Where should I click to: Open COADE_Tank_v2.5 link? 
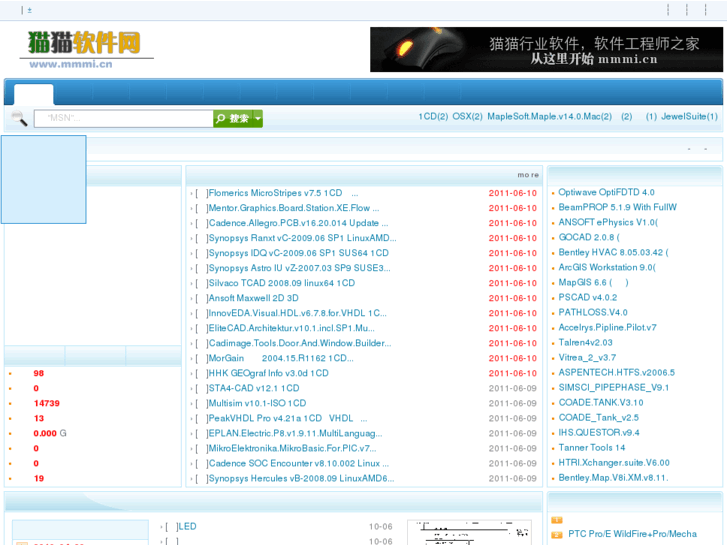click(599, 417)
